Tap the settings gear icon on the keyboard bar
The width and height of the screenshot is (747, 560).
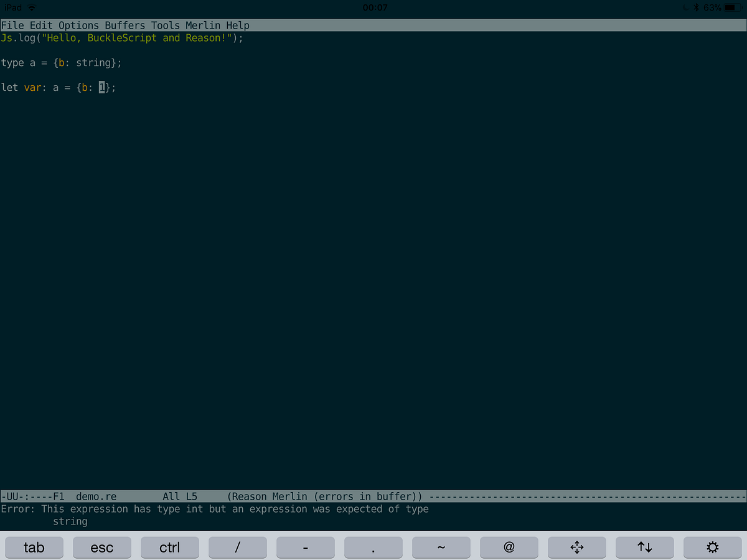(x=712, y=548)
